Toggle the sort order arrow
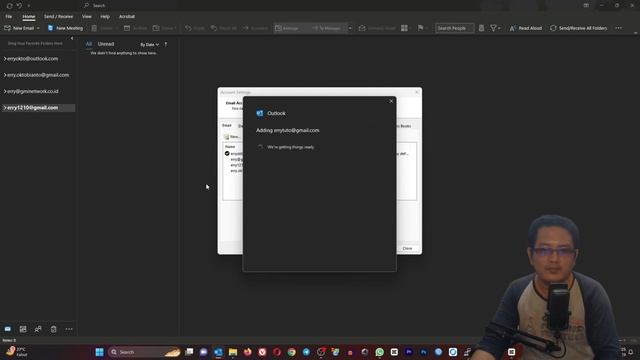 [x=166, y=44]
